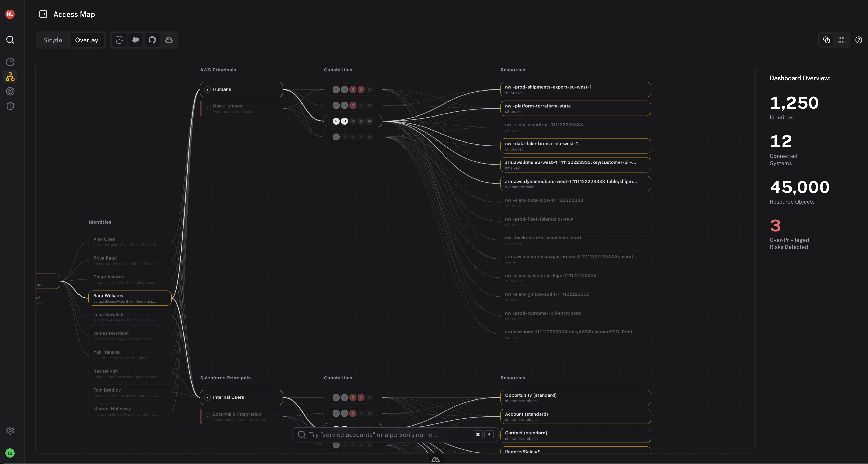Open the target rings icon in sidebar
This screenshot has width=868, height=464.
pyautogui.click(x=10, y=91)
